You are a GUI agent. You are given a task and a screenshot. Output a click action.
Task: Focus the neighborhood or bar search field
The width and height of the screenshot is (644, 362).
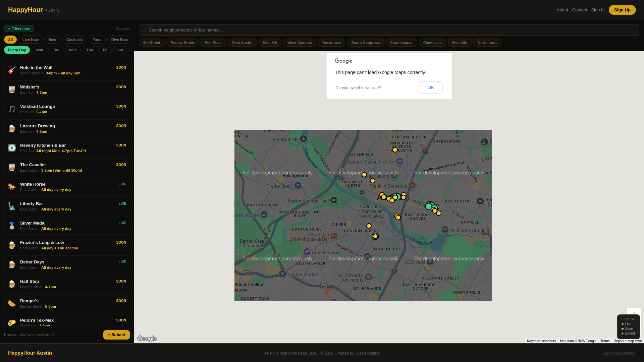point(389,30)
